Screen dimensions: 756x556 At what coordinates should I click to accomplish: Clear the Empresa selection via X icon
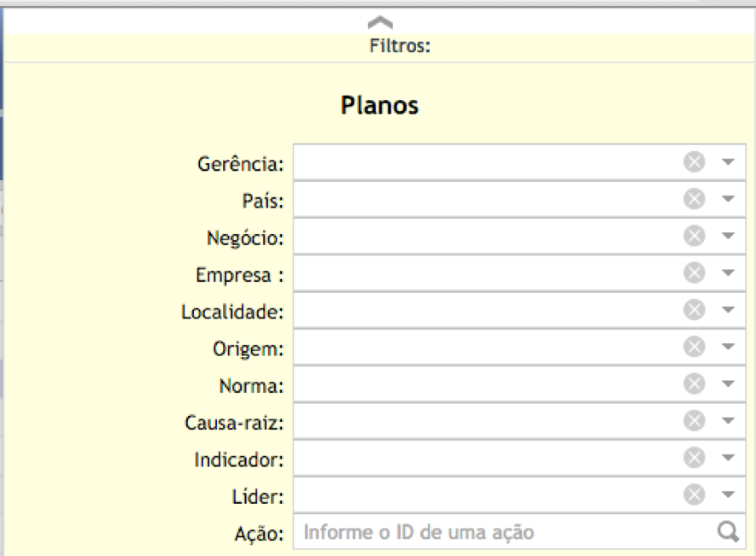click(x=694, y=272)
